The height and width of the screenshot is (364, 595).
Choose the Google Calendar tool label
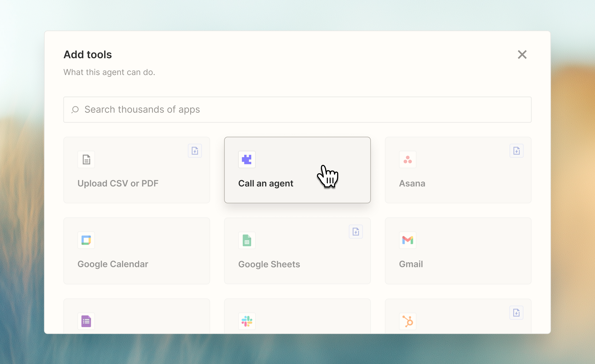(x=113, y=264)
